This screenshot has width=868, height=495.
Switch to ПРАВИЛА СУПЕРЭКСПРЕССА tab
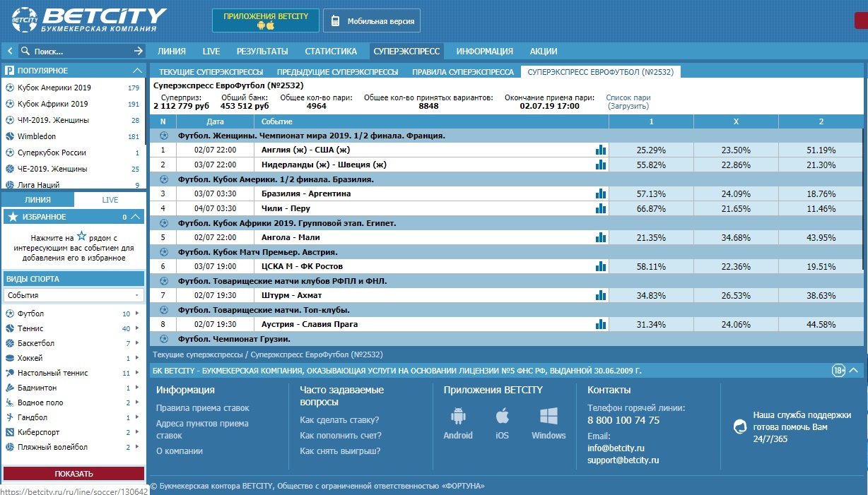pos(463,72)
